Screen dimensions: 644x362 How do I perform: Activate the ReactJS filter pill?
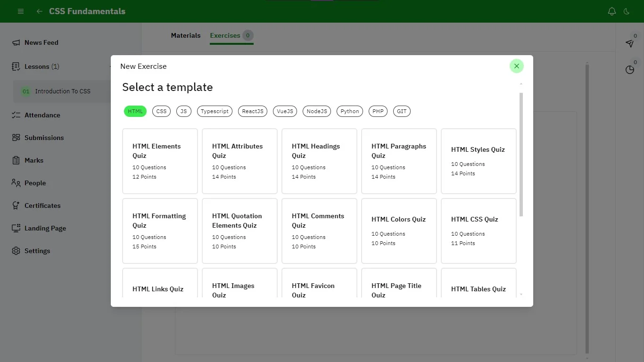252,111
